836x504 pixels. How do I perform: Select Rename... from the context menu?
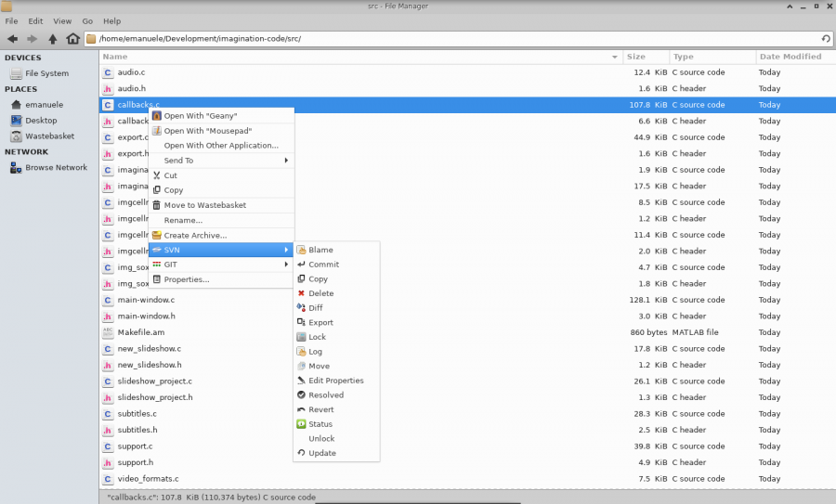[x=222, y=220]
